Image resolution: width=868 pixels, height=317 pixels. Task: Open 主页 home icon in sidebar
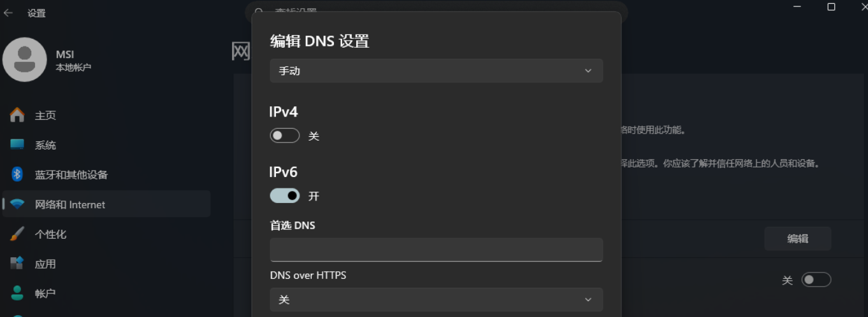point(17,115)
